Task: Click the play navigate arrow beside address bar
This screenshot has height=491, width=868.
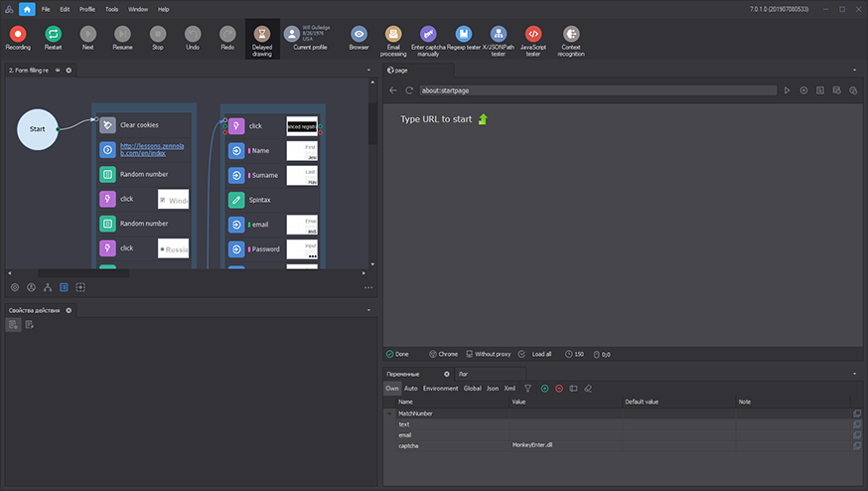Action: pyautogui.click(x=787, y=90)
